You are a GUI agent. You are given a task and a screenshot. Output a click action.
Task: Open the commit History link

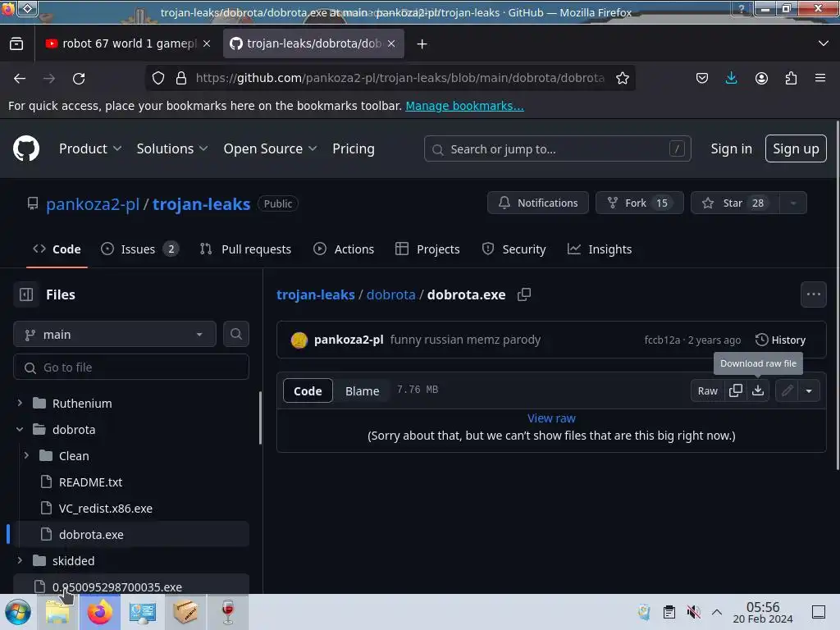coord(780,340)
